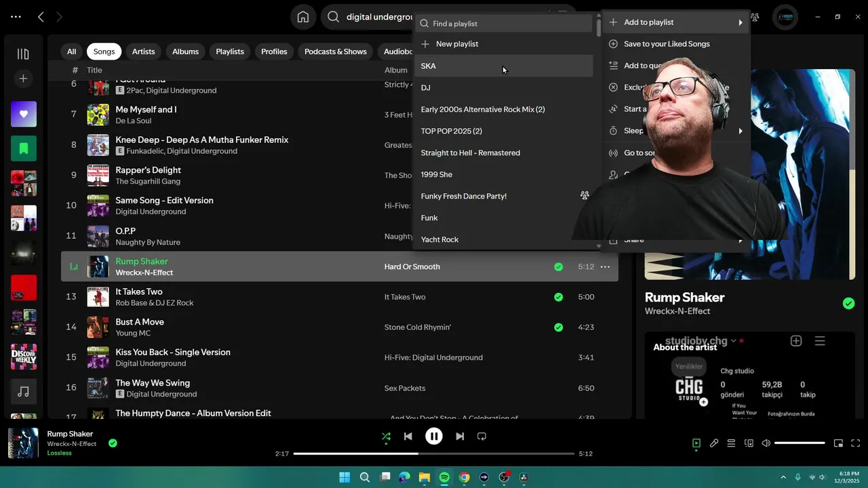Focus the Find a playlist field

click(x=505, y=24)
